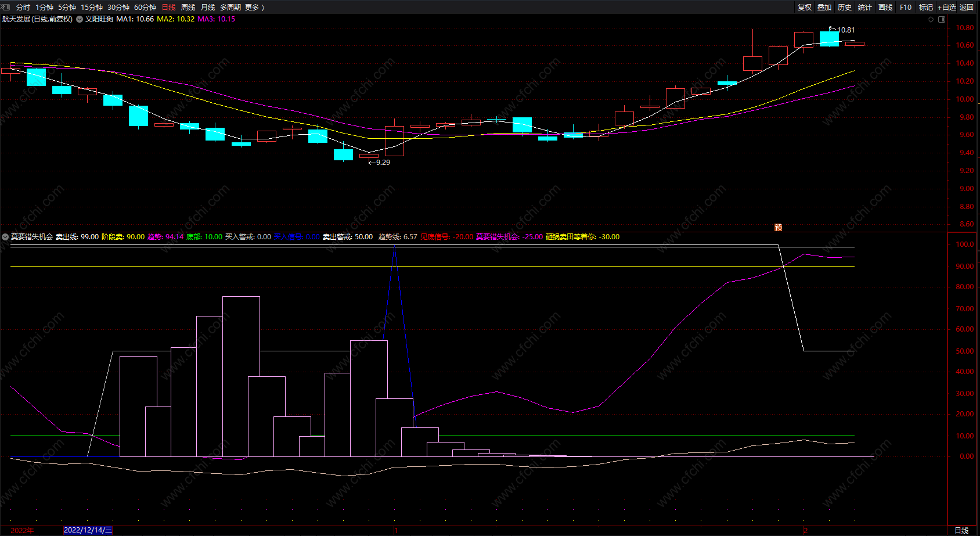Click the 统计 statistics button

click(x=865, y=8)
